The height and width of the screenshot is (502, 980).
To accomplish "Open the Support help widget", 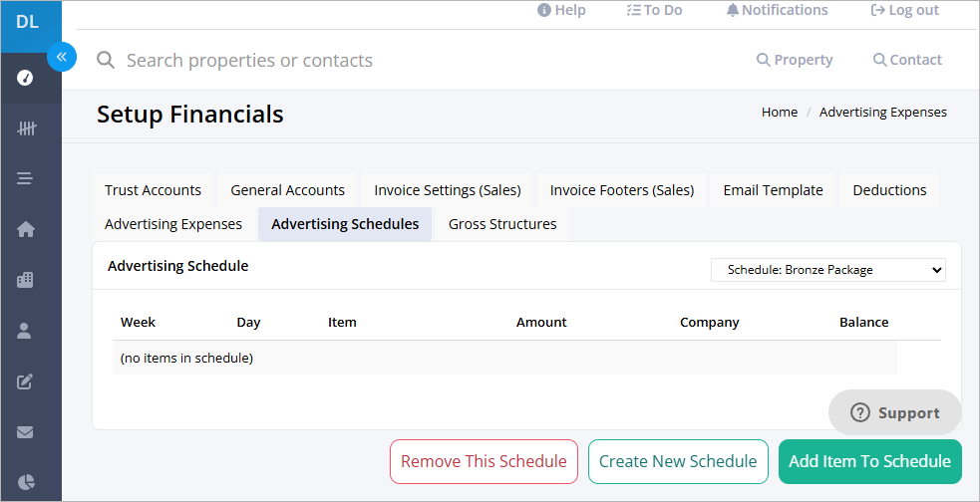I will 894,412.
